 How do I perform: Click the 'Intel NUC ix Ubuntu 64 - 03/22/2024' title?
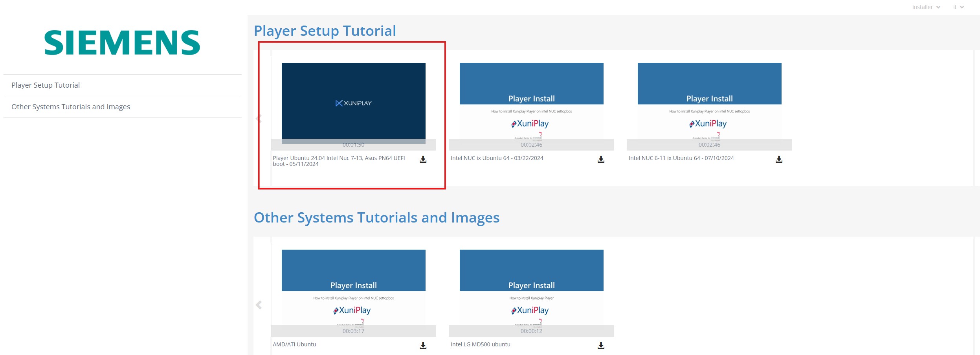click(x=497, y=158)
